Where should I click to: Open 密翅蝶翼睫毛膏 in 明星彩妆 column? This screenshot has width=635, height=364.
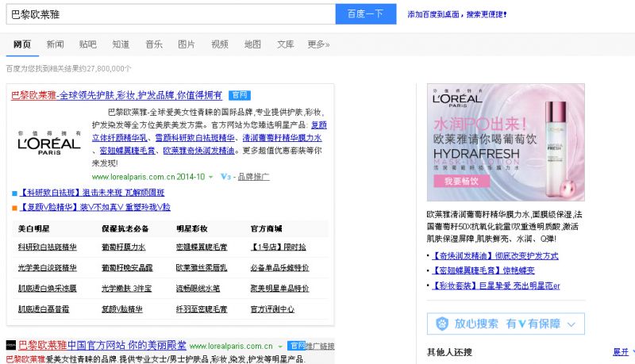(202, 247)
